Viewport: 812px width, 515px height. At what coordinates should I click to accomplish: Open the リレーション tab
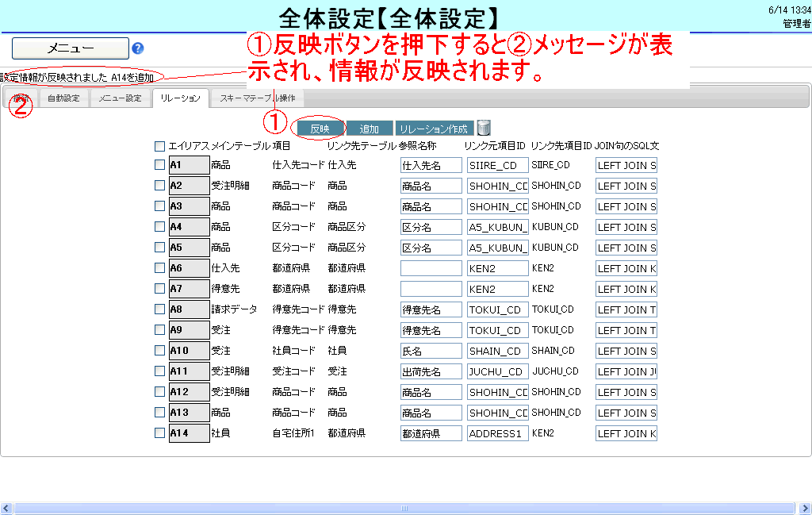(180, 98)
